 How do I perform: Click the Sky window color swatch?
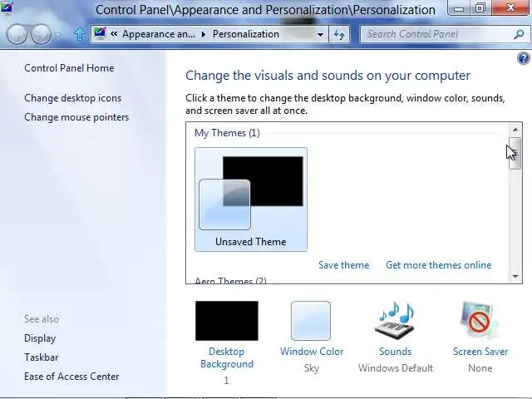[x=310, y=321]
